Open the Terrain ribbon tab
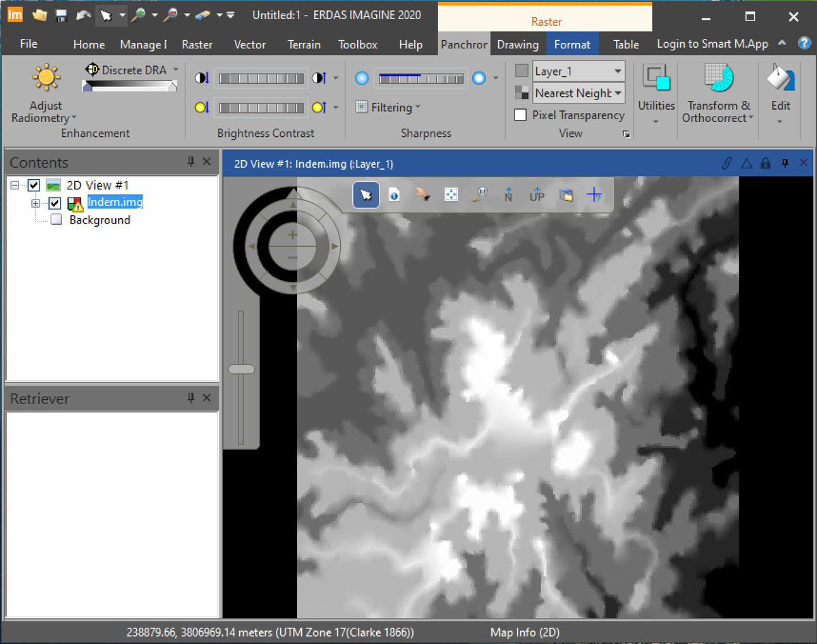This screenshot has height=644, width=817. coord(304,44)
